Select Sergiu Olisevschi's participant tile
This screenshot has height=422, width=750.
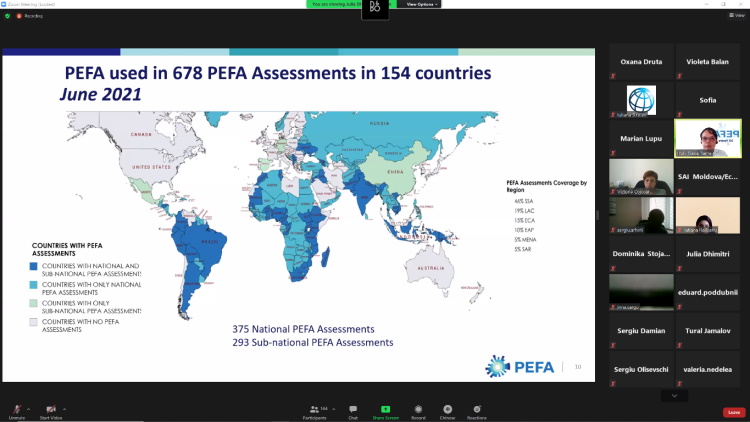[641, 369]
